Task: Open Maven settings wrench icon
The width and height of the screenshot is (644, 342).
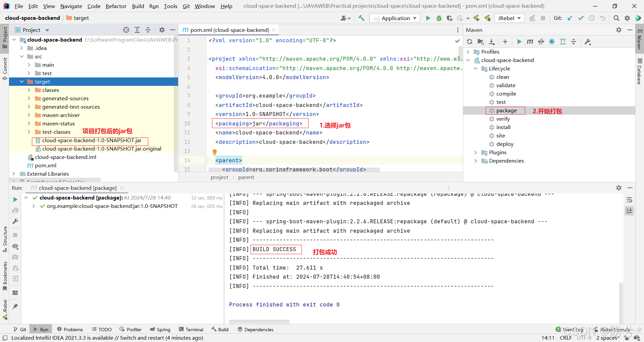Action: click(x=588, y=42)
